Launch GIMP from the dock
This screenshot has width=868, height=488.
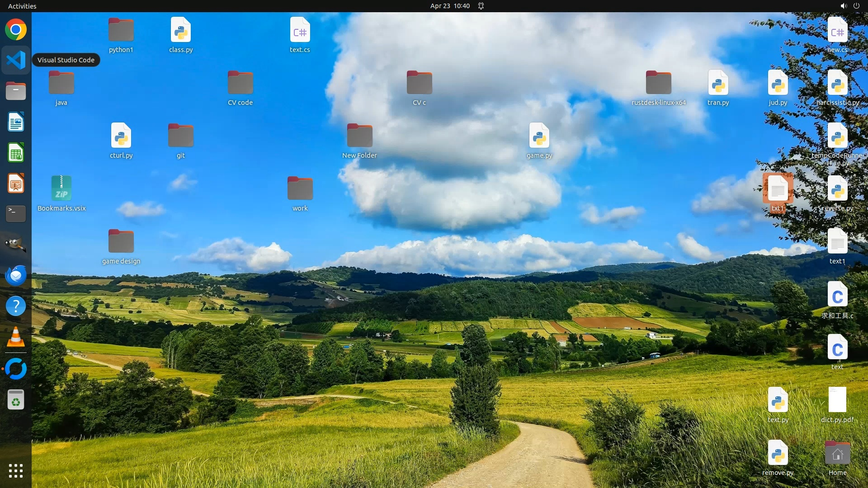(x=16, y=244)
